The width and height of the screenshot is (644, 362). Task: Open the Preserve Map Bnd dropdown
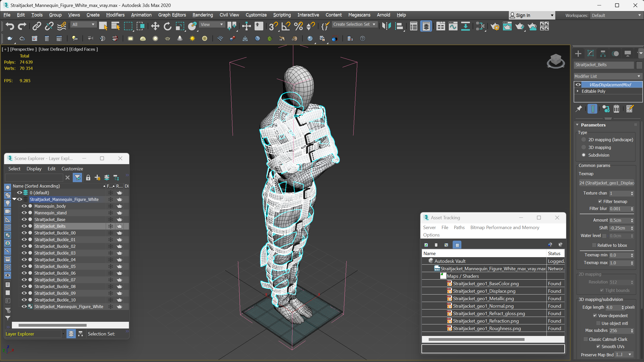point(624,355)
